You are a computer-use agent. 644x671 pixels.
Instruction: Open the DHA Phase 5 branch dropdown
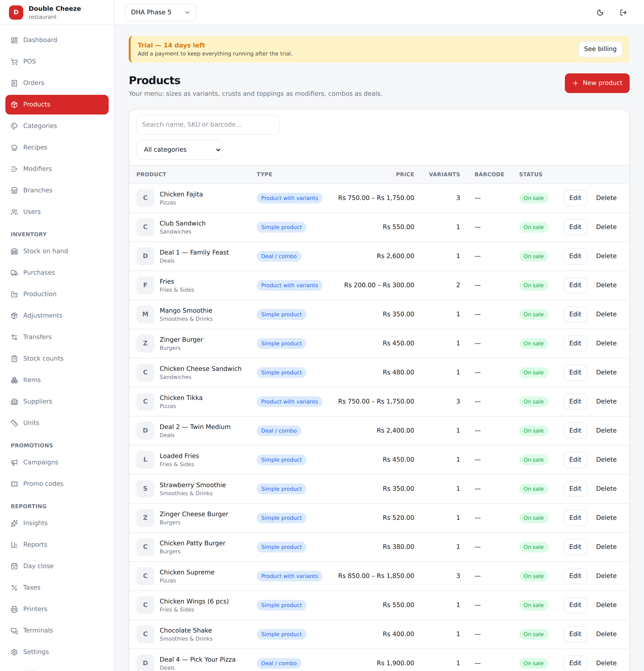pos(161,12)
